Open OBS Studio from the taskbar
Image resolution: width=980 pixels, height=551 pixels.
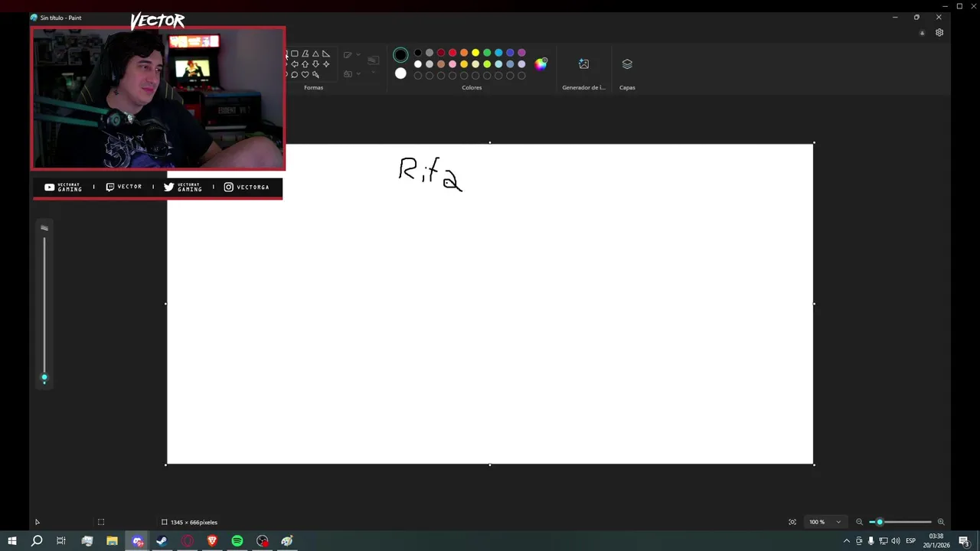(x=263, y=541)
